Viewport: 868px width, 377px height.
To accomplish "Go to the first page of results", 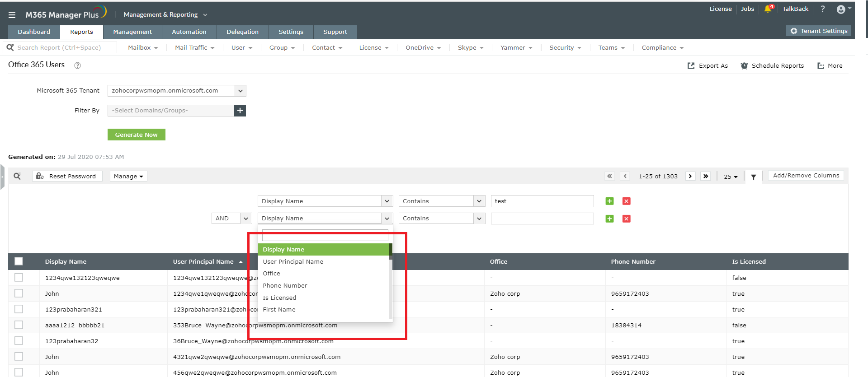I will tap(609, 176).
